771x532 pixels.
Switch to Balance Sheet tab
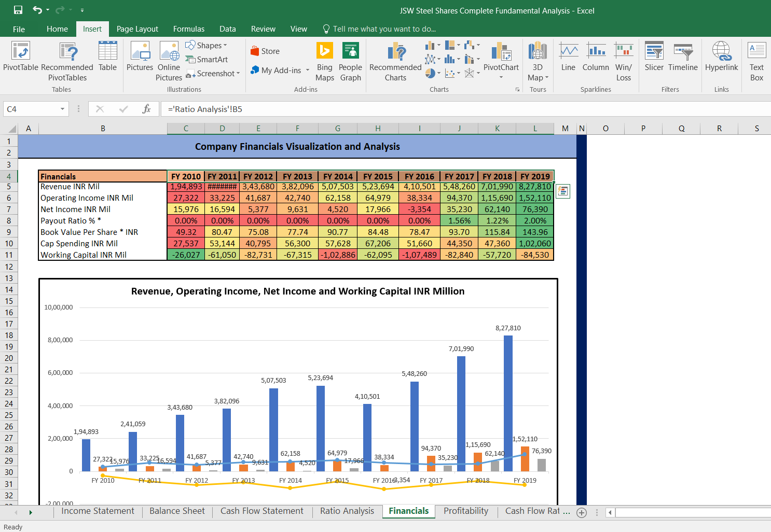coord(177,511)
